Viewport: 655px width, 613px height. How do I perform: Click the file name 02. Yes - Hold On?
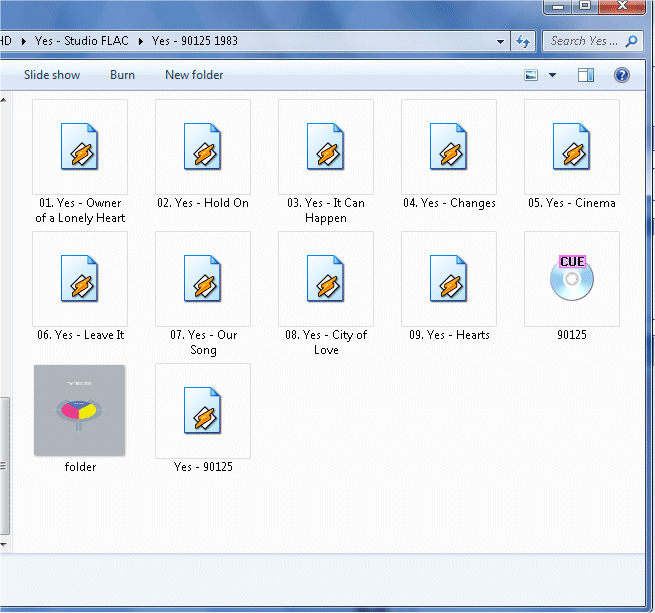click(x=203, y=203)
